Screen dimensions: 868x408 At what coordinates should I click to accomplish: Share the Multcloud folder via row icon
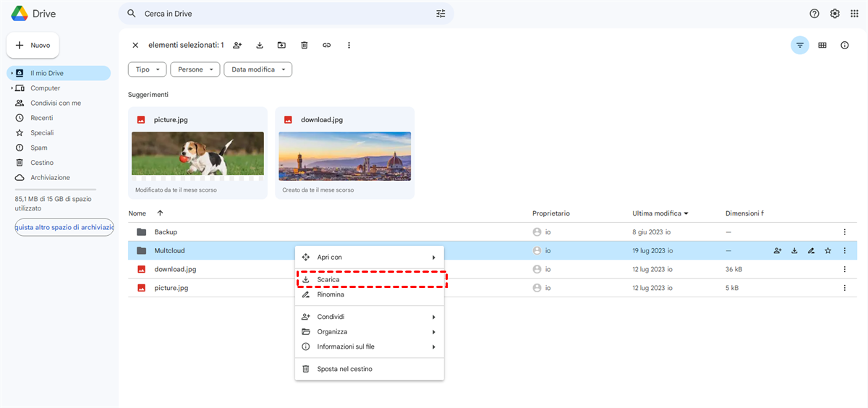(778, 250)
